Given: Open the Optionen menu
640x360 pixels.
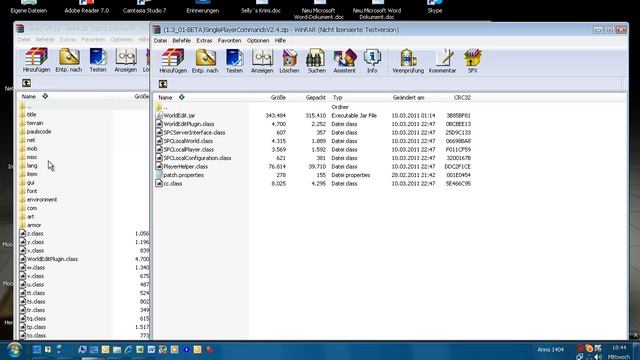Looking at the screenshot, I should pos(258,41).
